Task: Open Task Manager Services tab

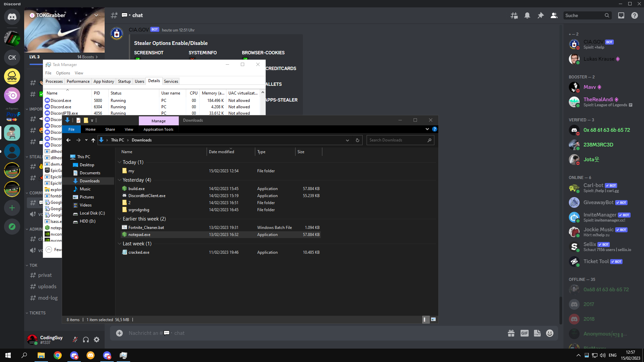Action: pyautogui.click(x=171, y=81)
